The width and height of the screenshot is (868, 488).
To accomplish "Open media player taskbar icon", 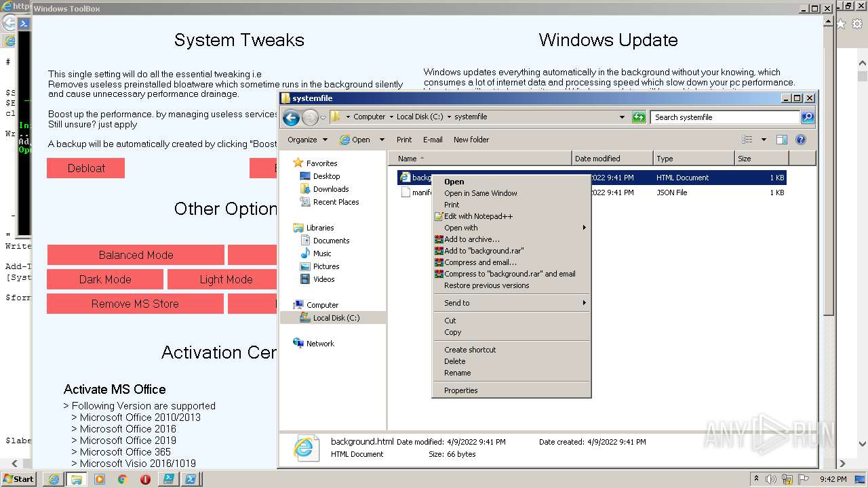I will click(100, 479).
